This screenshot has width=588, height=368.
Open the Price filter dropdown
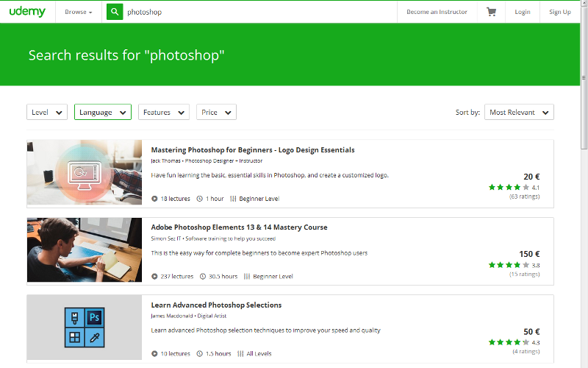(216, 112)
